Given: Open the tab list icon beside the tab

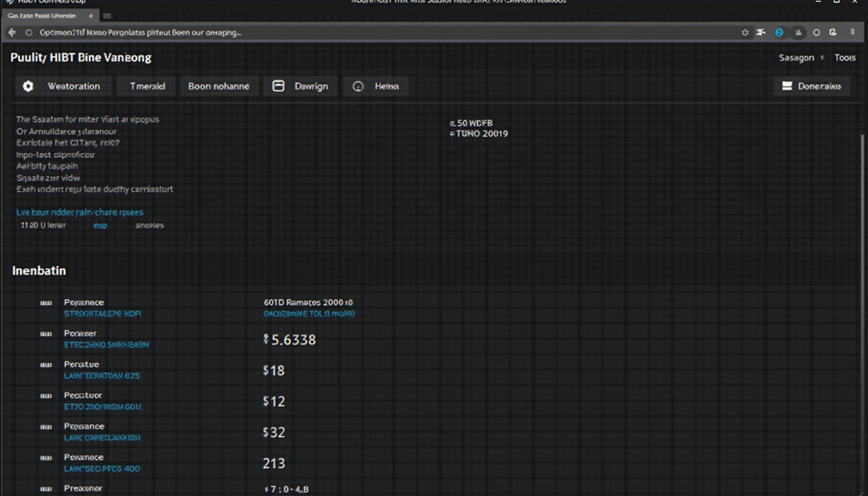Looking at the screenshot, I should 107,16.
